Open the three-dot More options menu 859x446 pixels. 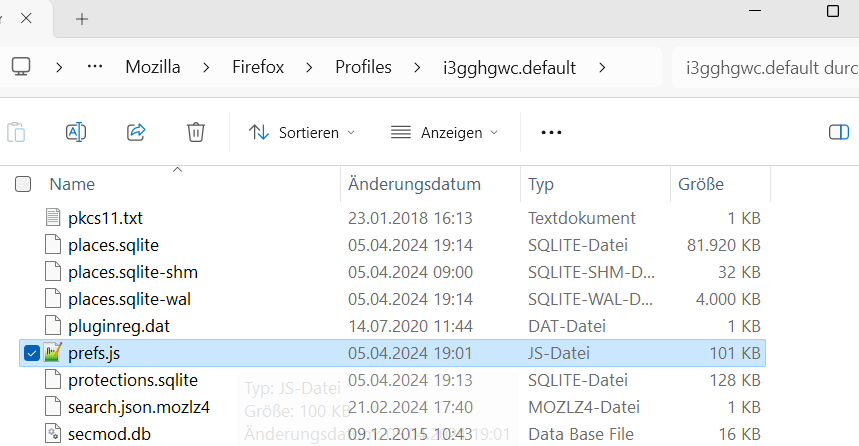pos(551,132)
